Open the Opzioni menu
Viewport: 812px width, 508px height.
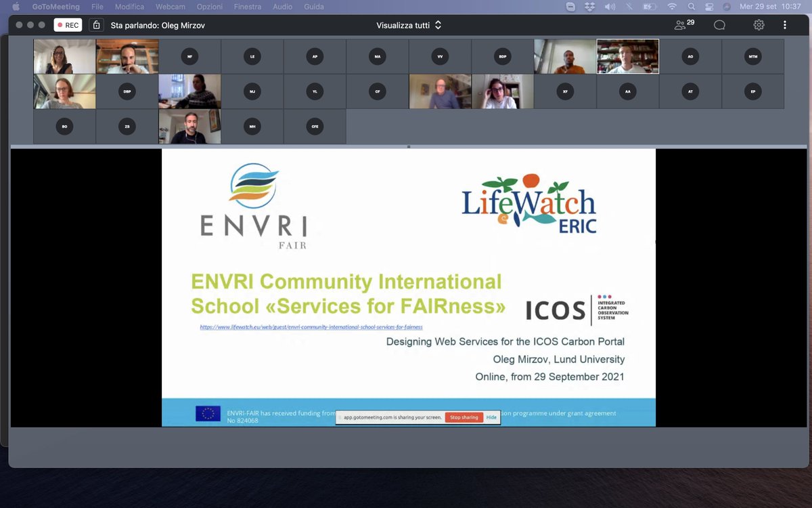[210, 7]
